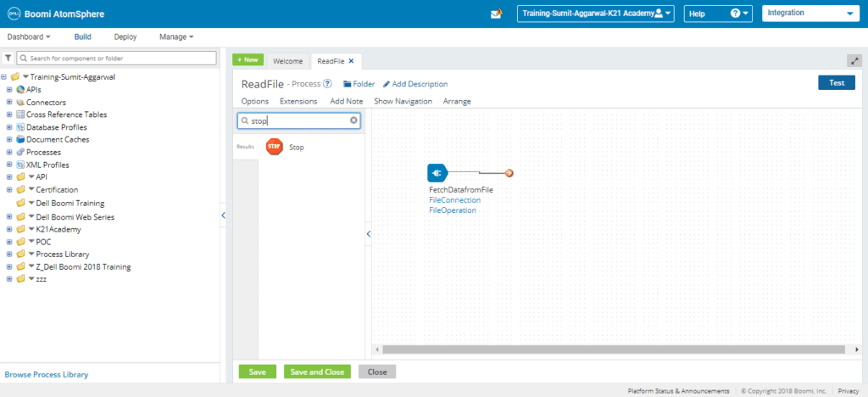Click the Document Caches icon
Screen dimensions: 868x397
click(20, 139)
